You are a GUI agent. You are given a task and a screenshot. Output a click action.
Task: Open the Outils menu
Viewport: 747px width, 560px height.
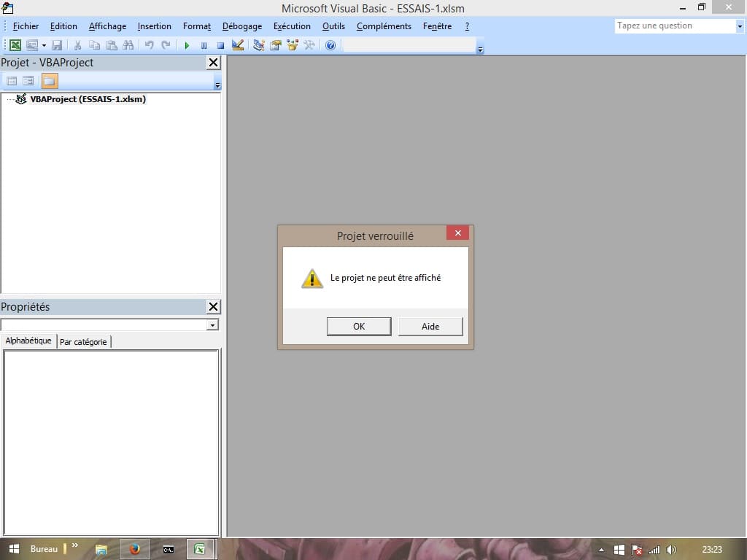coord(333,26)
